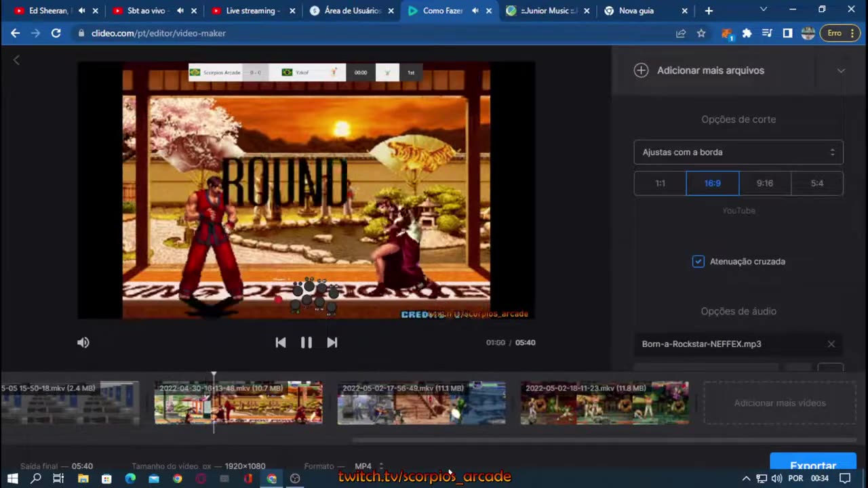Select the 15-50-18.mkv clip on the timeline
Viewport: 868px width, 488px height.
69,403
